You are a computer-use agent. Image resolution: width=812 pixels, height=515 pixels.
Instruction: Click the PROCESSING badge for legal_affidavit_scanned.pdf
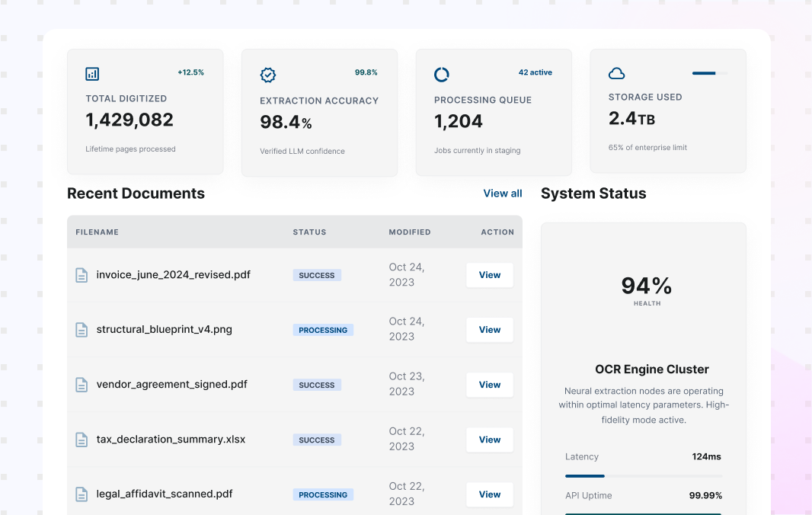(x=323, y=494)
